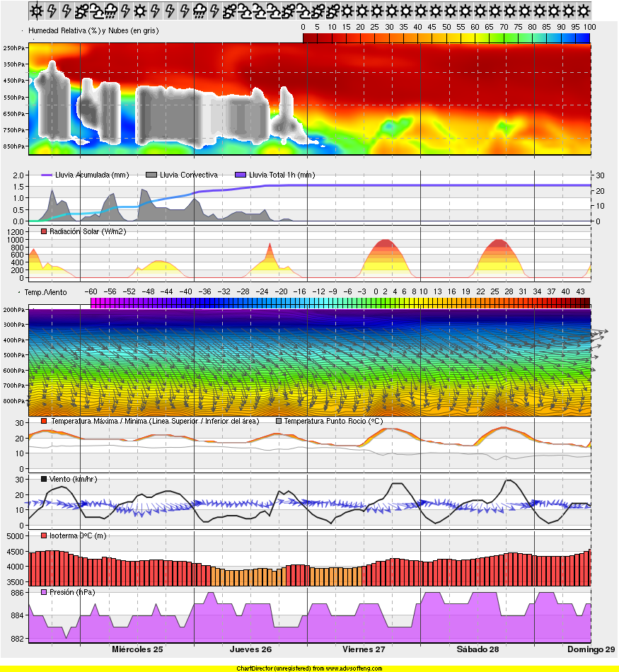Click the 1200 label on the solar radiation axis
619x672 pixels.
[16, 232]
